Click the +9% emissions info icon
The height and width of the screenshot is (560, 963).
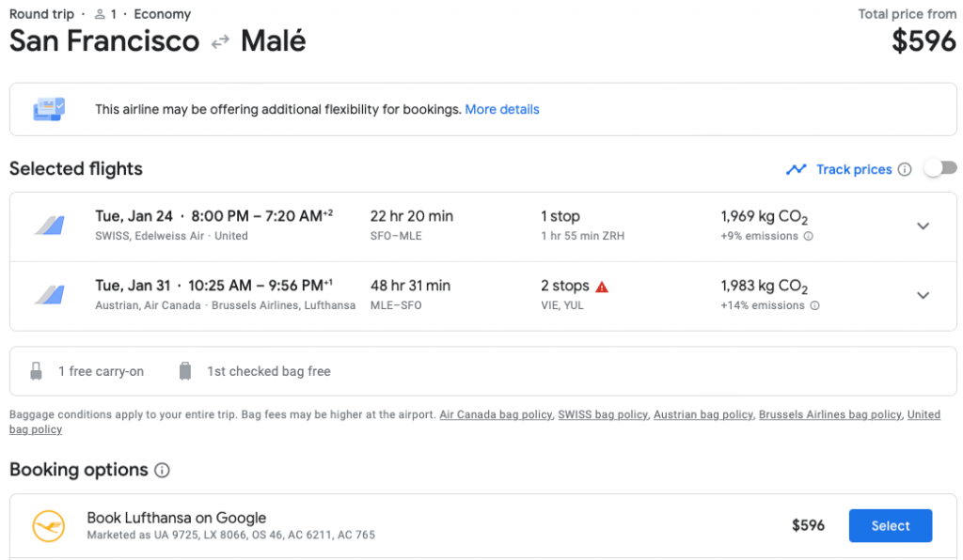809,237
